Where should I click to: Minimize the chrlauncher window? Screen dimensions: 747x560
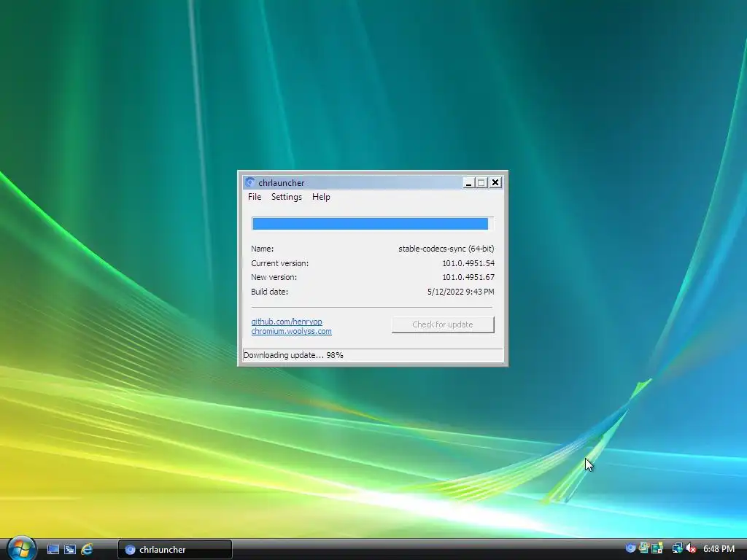pos(469,182)
